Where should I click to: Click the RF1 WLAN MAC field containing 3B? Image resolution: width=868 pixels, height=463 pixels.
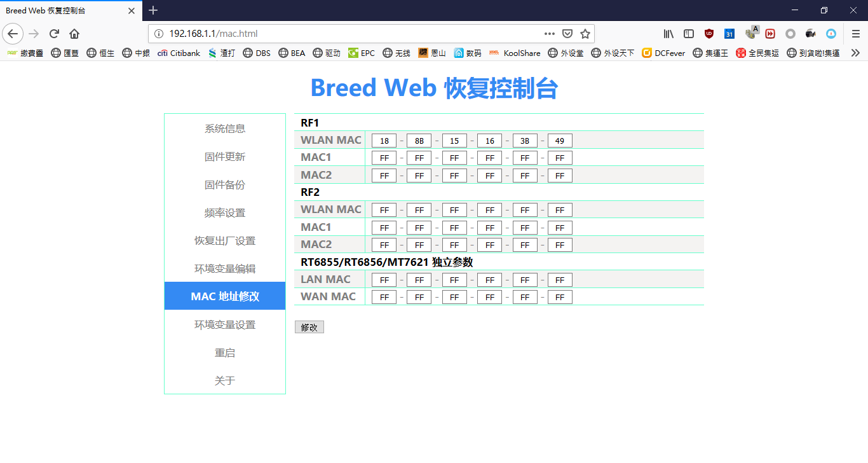pyautogui.click(x=525, y=141)
